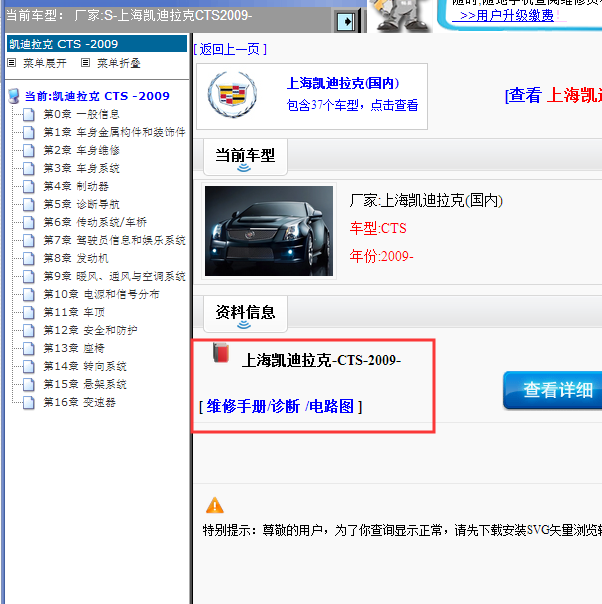The height and width of the screenshot is (604, 602).
Task: Select chapter 第8章 发动机
Action: click(76, 258)
